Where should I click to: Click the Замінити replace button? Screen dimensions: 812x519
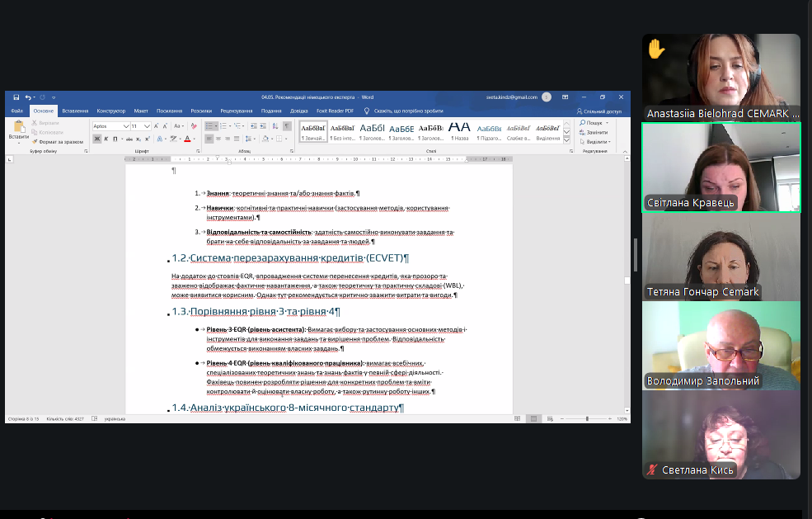[x=594, y=132]
